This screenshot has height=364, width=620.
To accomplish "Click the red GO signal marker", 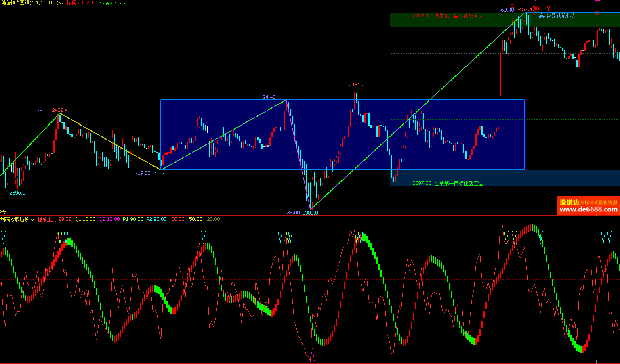I will point(535,9).
